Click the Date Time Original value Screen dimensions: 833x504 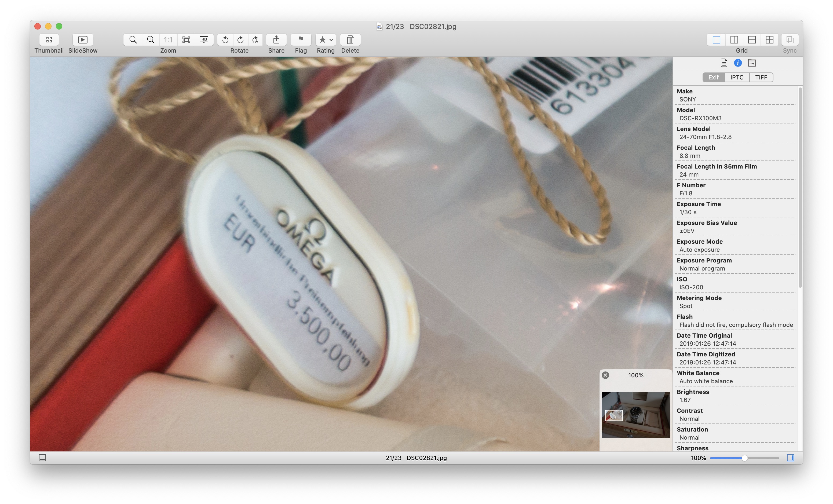708,344
